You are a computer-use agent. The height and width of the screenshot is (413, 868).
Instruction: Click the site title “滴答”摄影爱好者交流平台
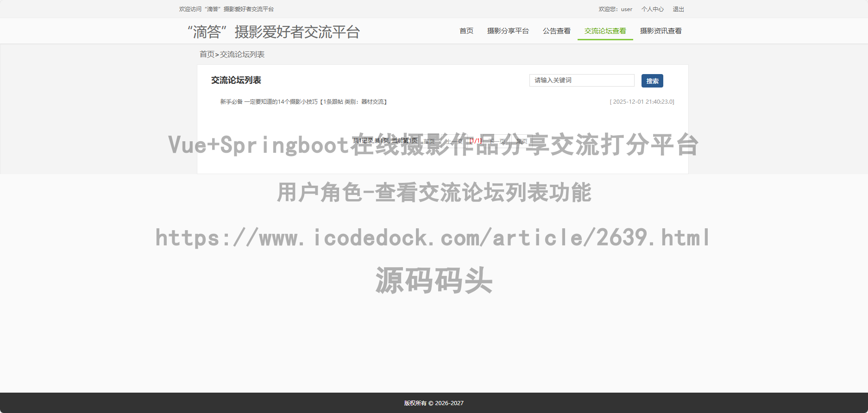point(274,32)
